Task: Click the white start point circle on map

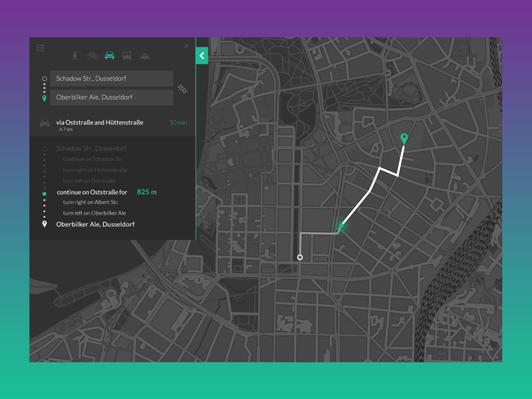Action: click(300, 257)
